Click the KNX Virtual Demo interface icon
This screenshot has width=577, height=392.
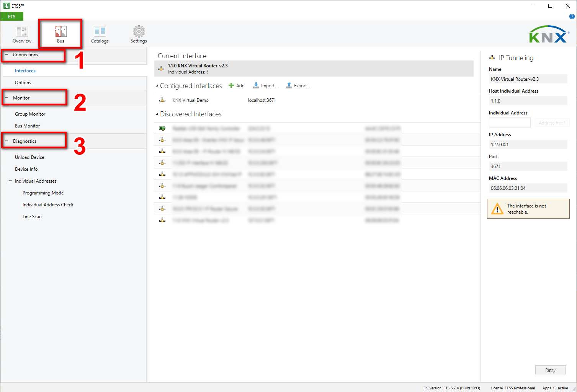[162, 100]
